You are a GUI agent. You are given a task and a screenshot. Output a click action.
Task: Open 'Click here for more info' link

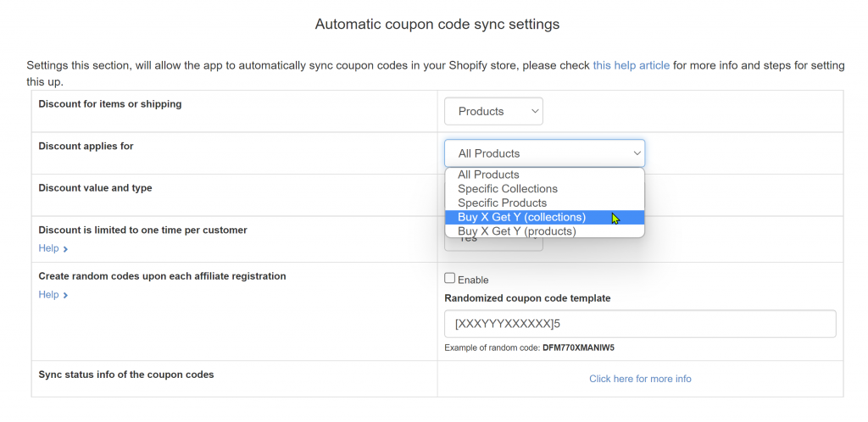click(640, 379)
